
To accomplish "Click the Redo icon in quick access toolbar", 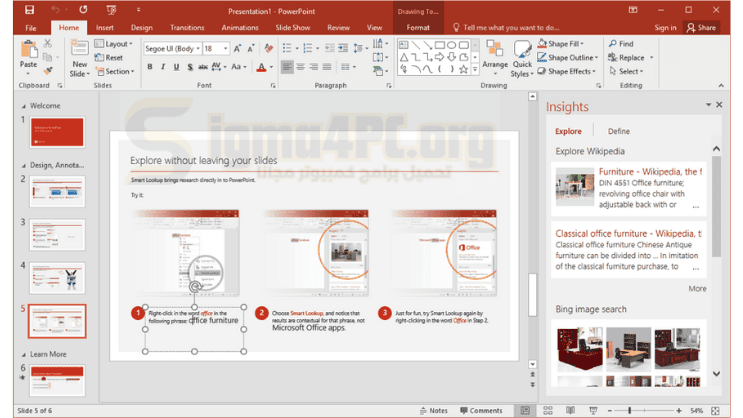I will (x=83, y=9).
